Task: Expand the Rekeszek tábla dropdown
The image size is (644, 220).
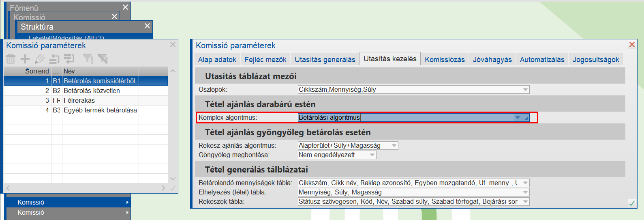Action: click(x=525, y=202)
